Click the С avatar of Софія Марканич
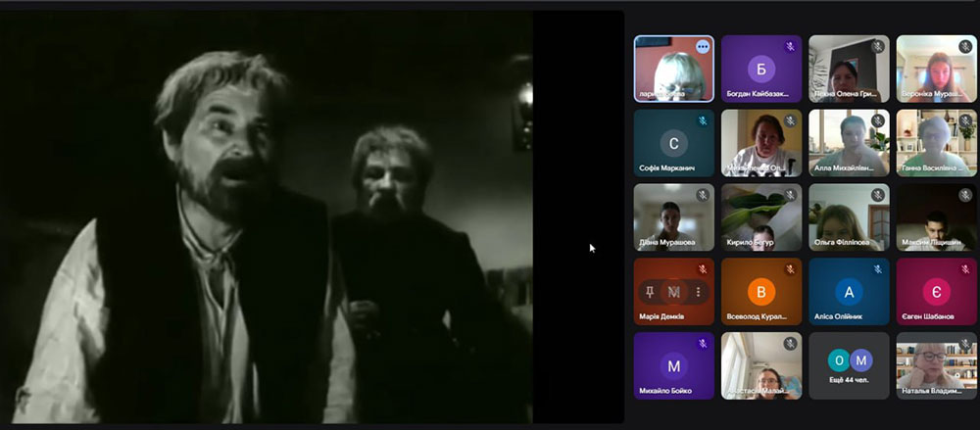Image resolution: width=980 pixels, height=430 pixels. click(674, 143)
